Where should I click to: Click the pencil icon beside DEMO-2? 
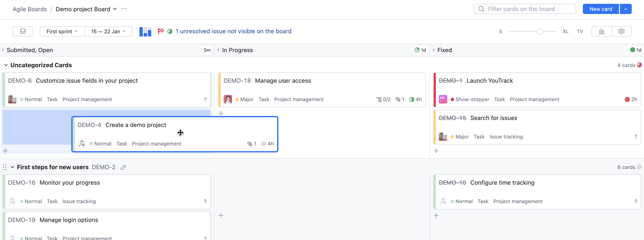[x=123, y=167]
